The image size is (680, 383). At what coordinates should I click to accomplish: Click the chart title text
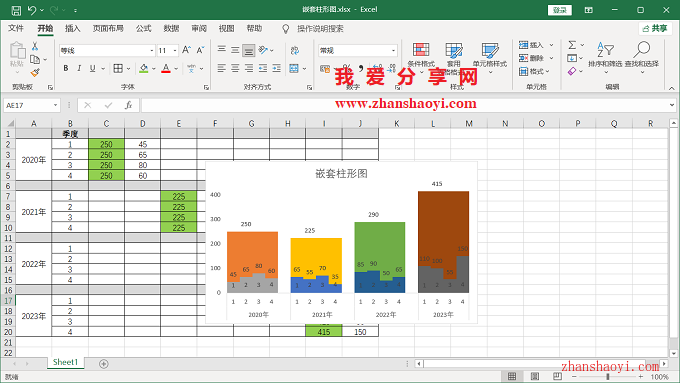coord(341,173)
